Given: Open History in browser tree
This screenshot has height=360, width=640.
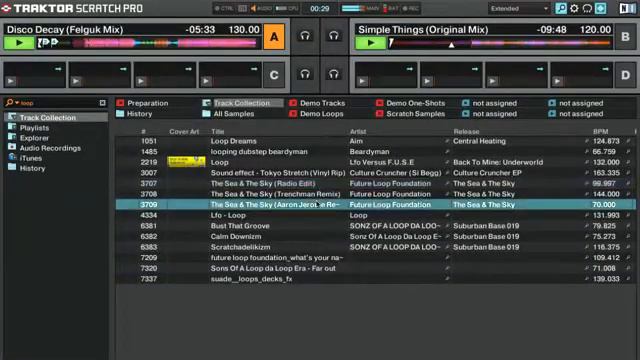Looking at the screenshot, I should tap(32, 169).
